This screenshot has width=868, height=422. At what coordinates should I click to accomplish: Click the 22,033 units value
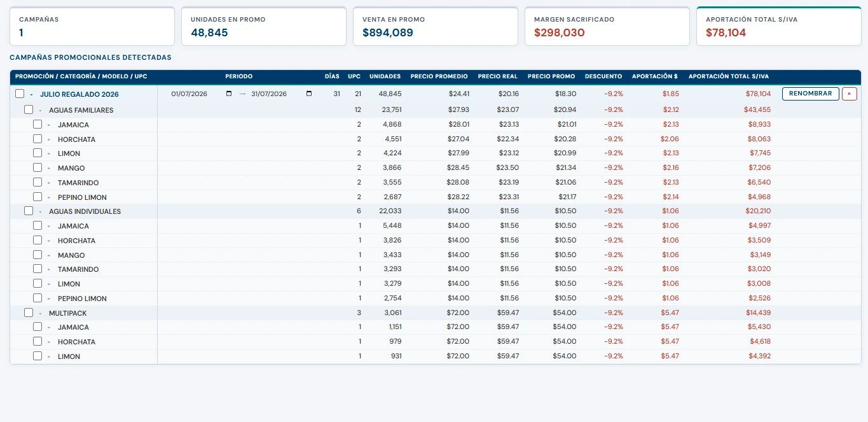[389, 211]
